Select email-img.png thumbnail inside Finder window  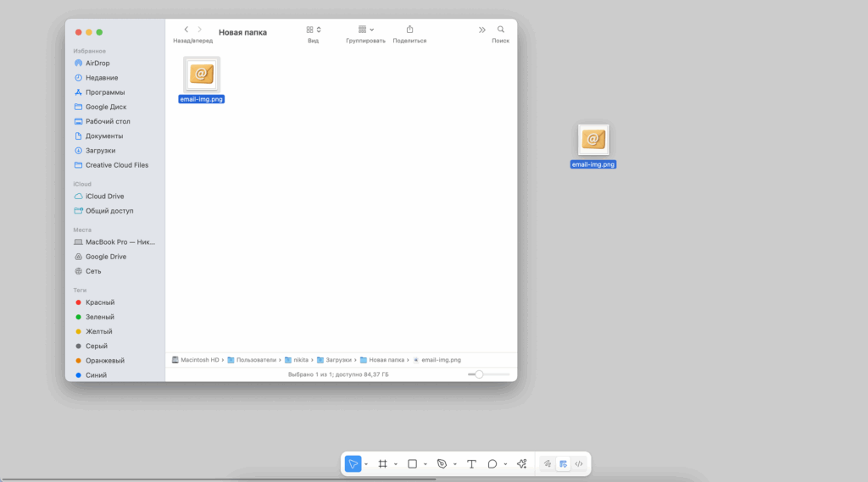[x=202, y=75]
